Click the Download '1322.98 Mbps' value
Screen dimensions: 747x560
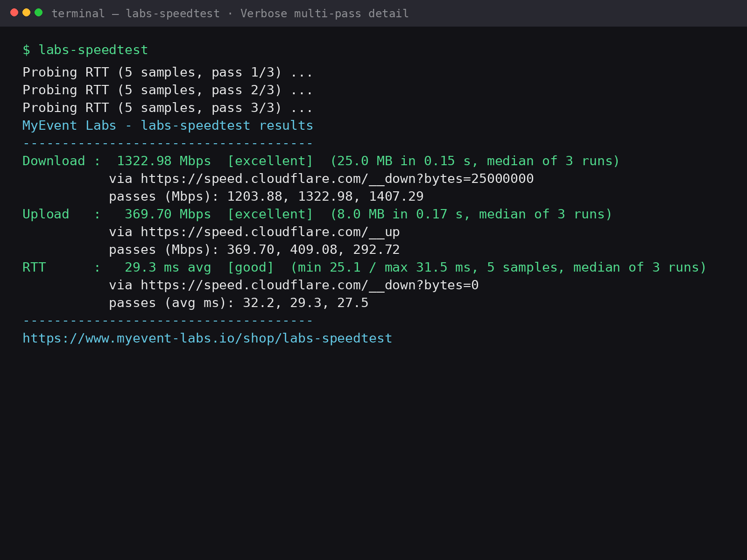pos(164,161)
